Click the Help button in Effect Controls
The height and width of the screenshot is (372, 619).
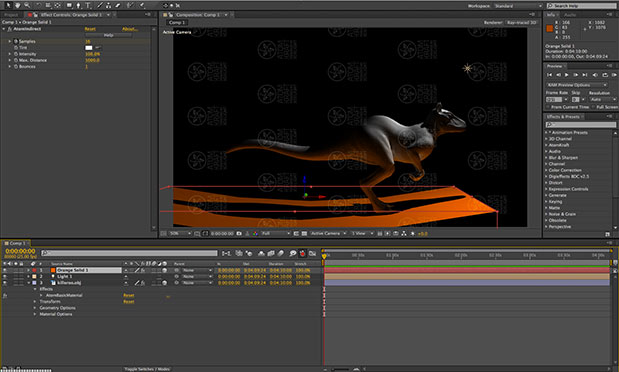[109, 35]
